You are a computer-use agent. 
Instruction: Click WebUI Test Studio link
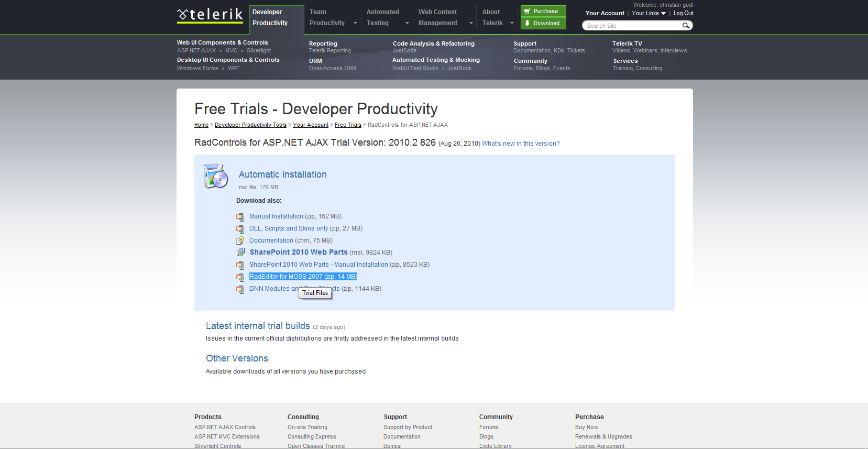[415, 68]
